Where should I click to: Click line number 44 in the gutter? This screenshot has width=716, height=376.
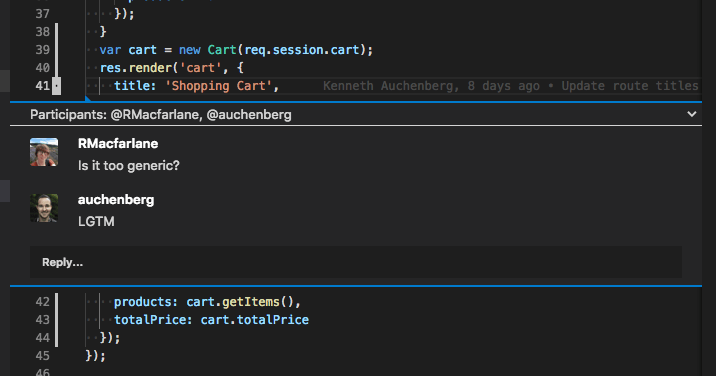click(x=42, y=338)
